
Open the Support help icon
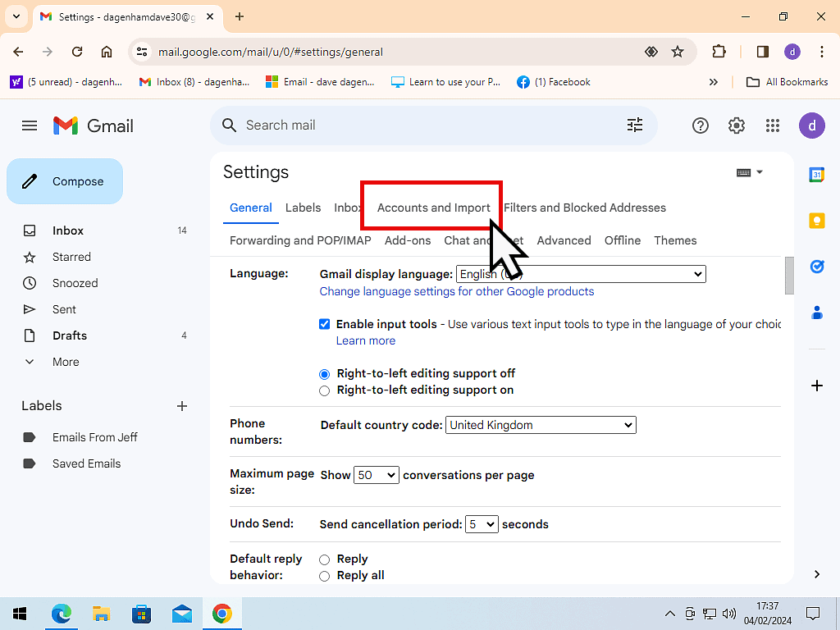click(701, 126)
